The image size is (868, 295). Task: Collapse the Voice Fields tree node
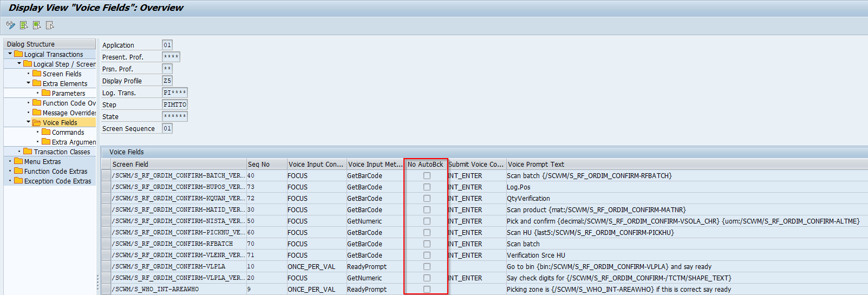pyautogui.click(x=29, y=122)
